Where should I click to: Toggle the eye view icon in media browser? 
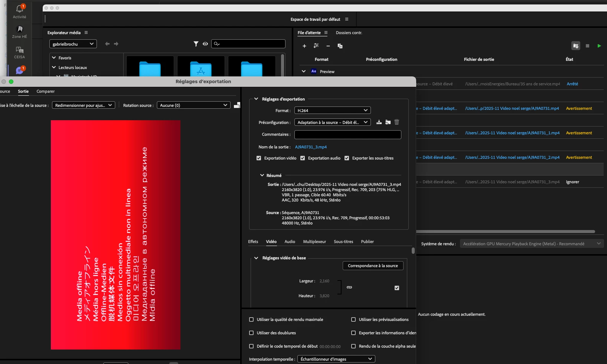pyautogui.click(x=205, y=44)
